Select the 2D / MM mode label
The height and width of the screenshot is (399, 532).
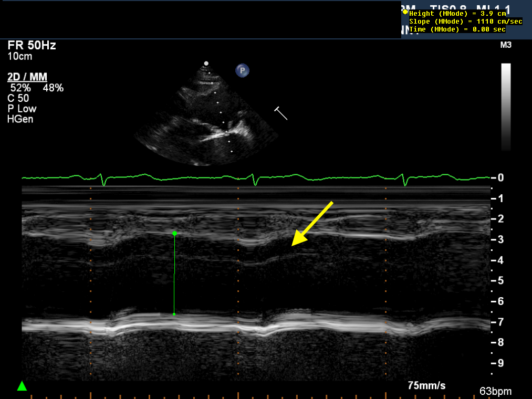click(27, 78)
